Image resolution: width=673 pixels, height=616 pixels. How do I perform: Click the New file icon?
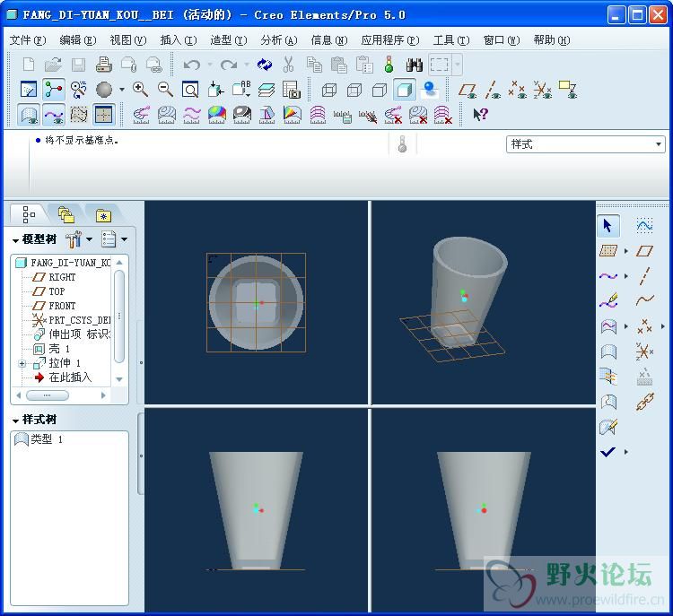[29, 65]
